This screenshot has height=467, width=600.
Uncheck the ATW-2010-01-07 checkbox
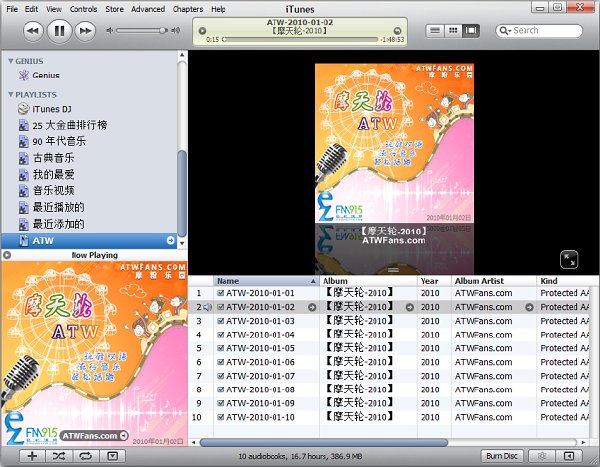pos(220,376)
